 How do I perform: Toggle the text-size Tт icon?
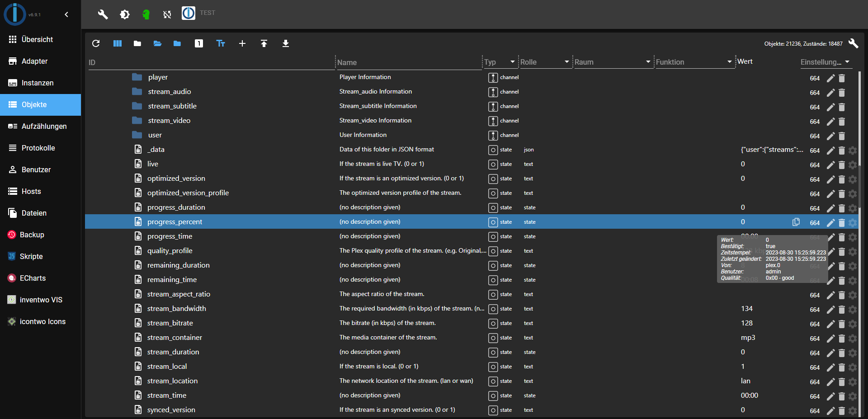pos(221,43)
